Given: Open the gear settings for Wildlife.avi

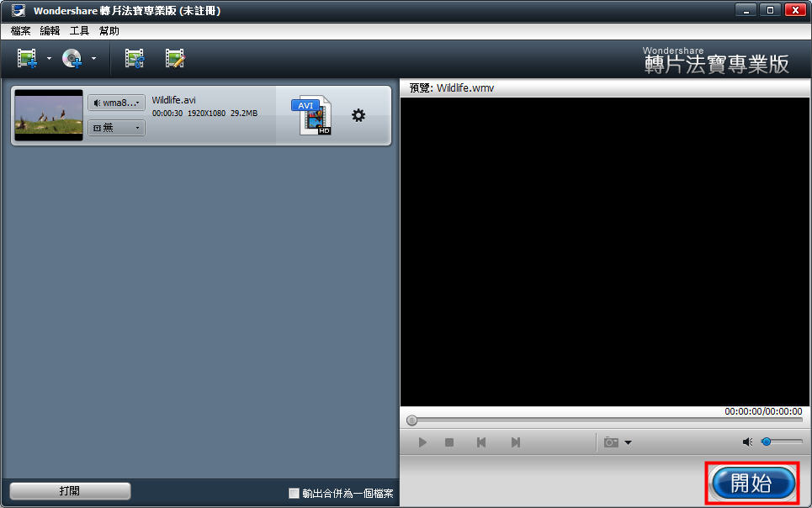Looking at the screenshot, I should pos(358,115).
